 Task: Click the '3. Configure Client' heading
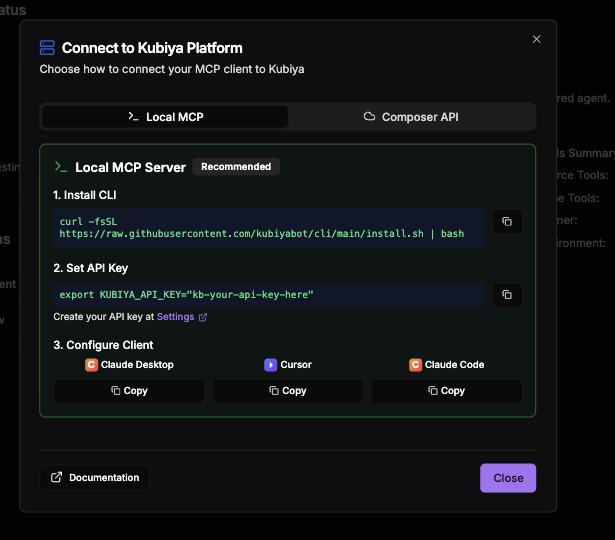[103, 345]
